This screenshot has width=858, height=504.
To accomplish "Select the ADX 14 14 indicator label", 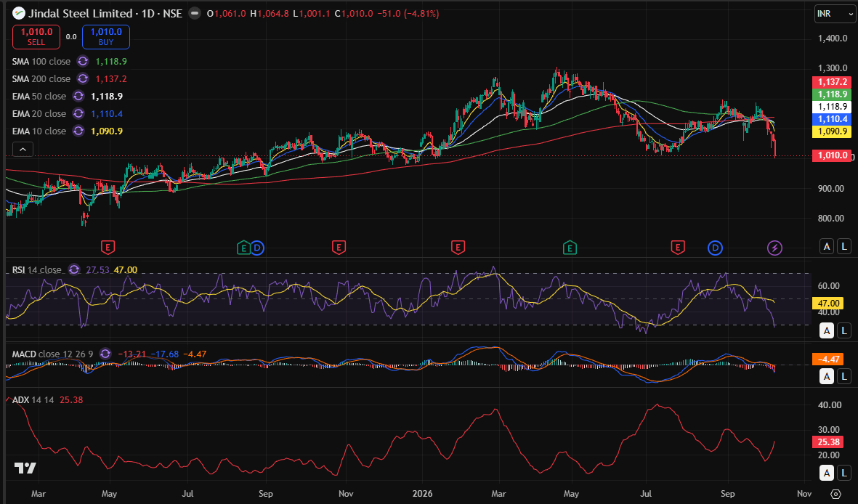I will coord(33,400).
